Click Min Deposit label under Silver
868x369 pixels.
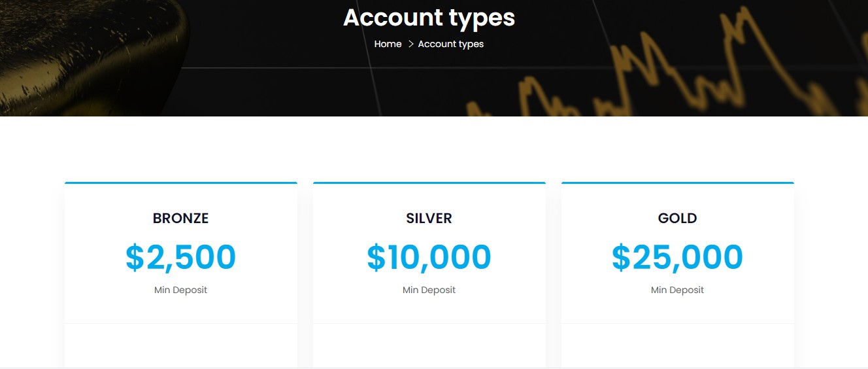click(429, 290)
